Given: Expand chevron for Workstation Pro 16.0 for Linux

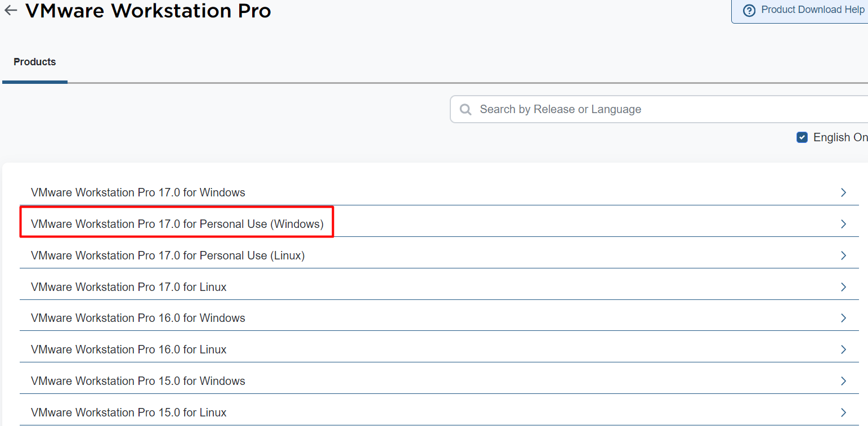Looking at the screenshot, I should tap(843, 349).
